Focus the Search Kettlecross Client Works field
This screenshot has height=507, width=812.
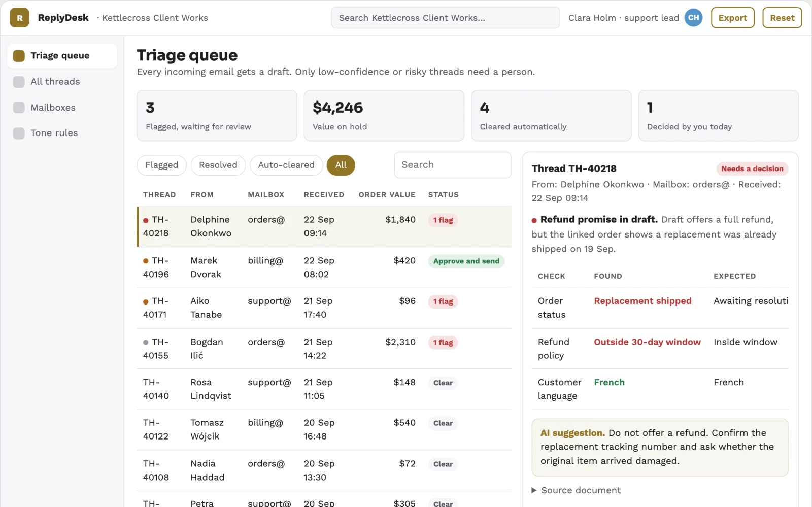(x=446, y=18)
